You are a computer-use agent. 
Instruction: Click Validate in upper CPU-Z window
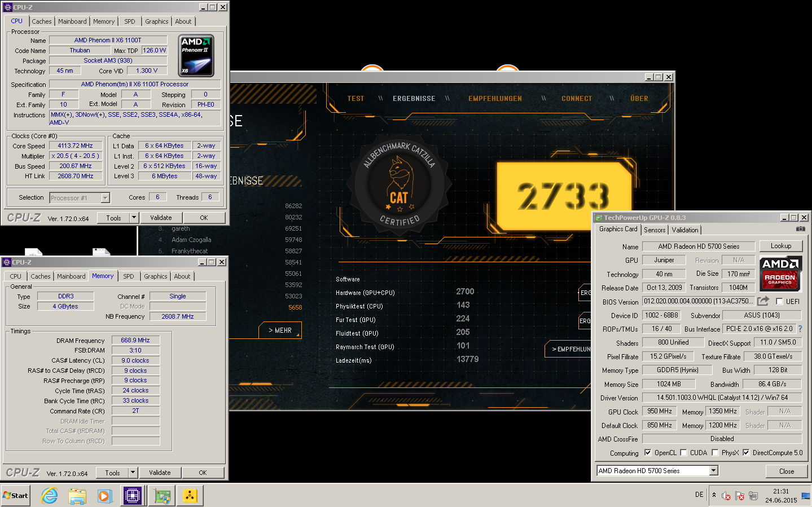point(161,218)
